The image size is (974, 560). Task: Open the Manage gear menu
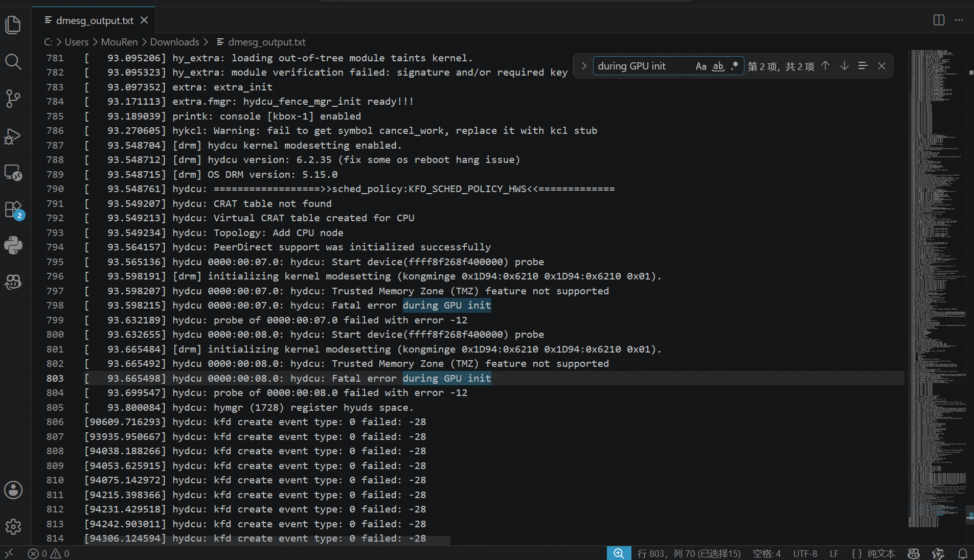tap(13, 527)
